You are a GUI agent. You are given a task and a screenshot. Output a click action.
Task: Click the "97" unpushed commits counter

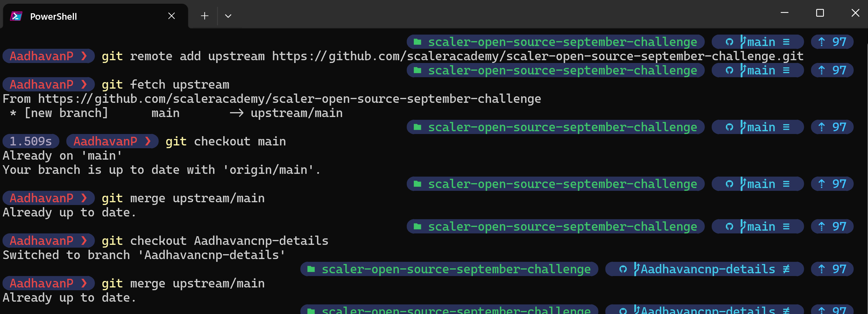pos(839,42)
